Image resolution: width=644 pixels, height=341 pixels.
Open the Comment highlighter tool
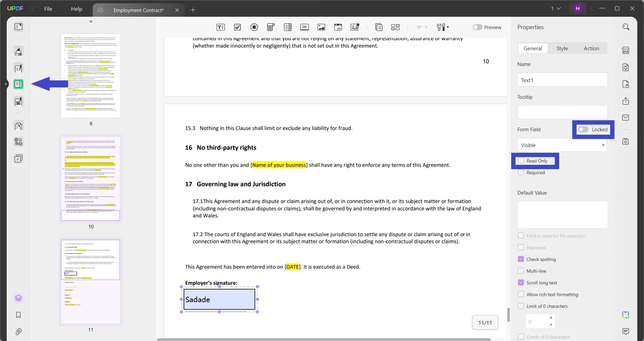18,52
